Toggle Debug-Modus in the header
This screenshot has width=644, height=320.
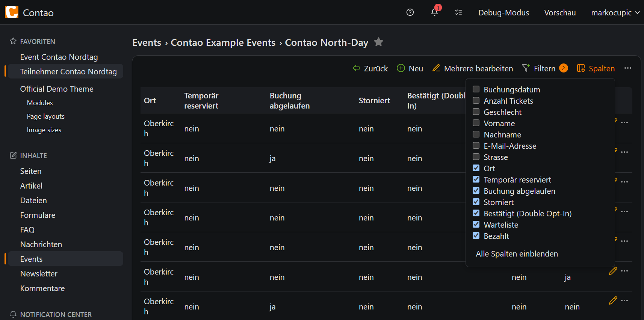click(503, 12)
